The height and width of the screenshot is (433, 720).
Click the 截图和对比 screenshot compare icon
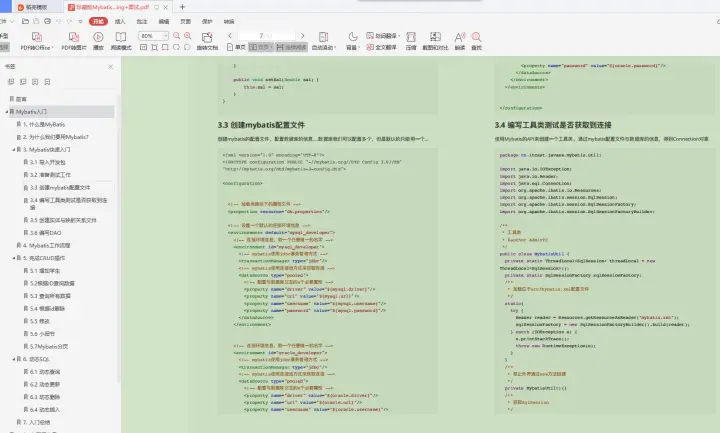(x=435, y=37)
